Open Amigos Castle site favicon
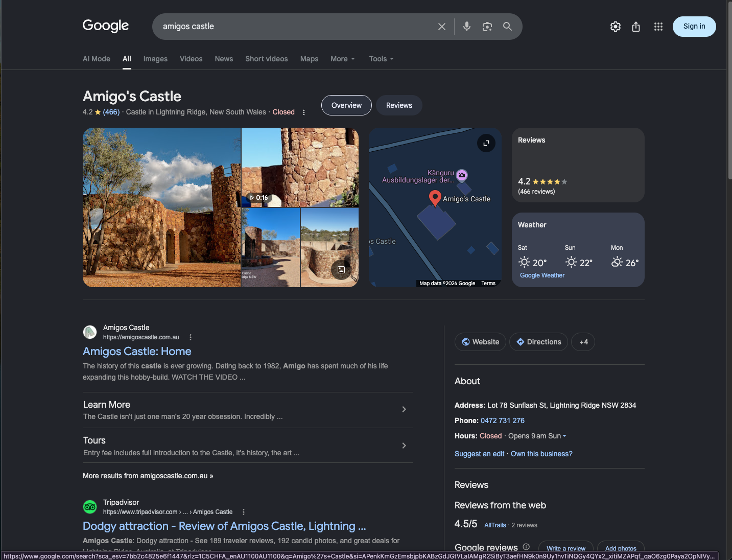 point(90,332)
